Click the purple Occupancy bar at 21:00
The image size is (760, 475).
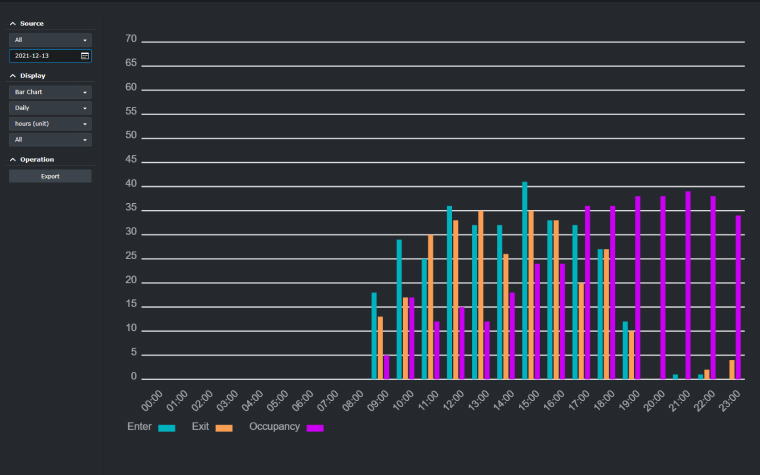pyautogui.click(x=688, y=285)
